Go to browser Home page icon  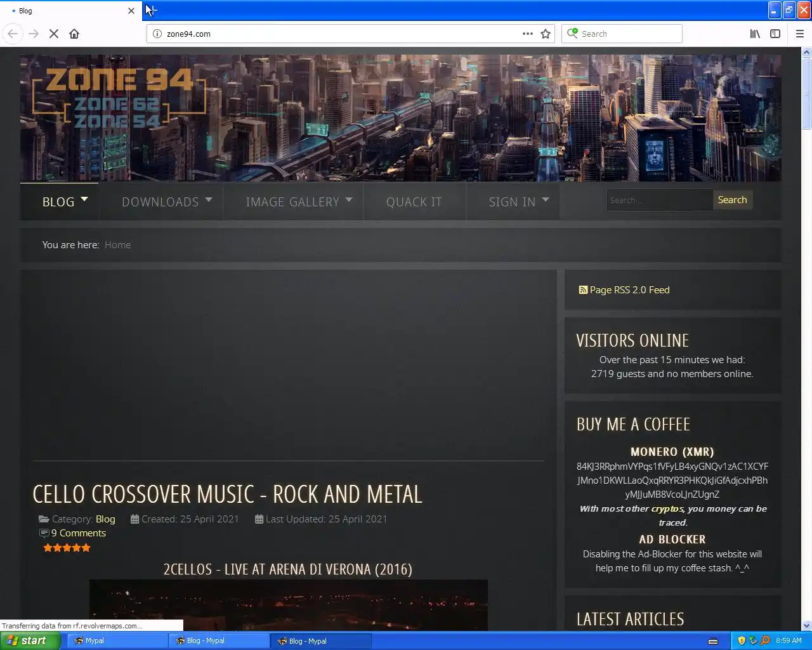(74, 34)
